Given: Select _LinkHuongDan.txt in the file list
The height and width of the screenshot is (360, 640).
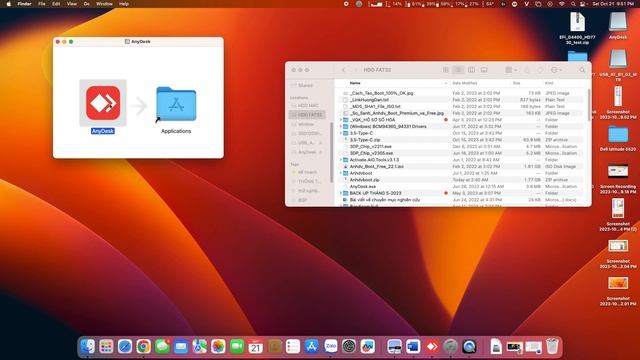Looking at the screenshot, I should (x=462, y=100).
